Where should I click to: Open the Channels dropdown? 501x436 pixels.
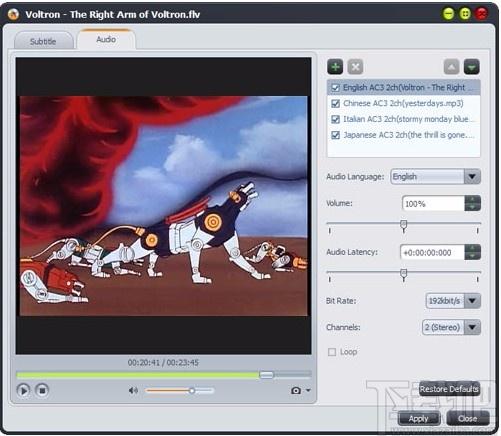[x=472, y=327]
